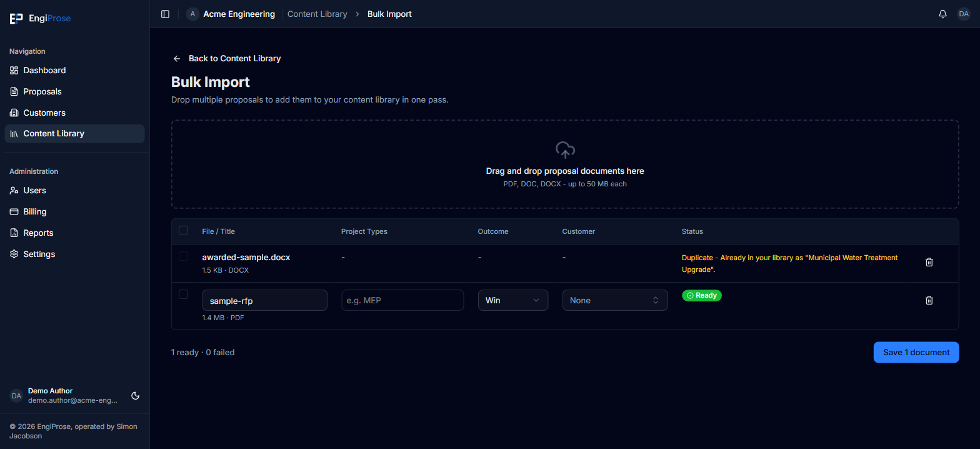Click the back arrow icon

[177, 58]
